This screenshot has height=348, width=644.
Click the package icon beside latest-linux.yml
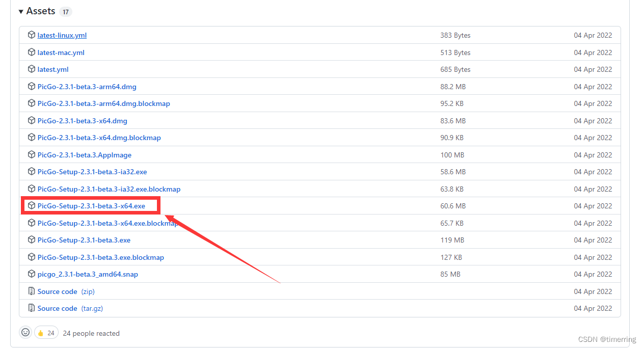click(32, 35)
